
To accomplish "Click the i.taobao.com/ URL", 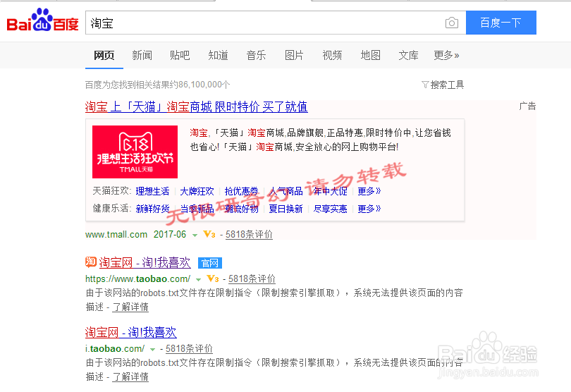I will pyautogui.click(x=115, y=349).
